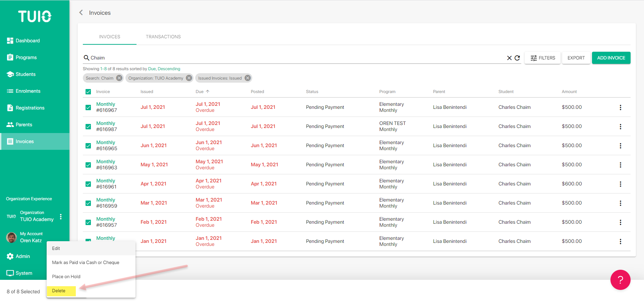Click the $600.00 amount cell
Image resolution: width=644 pixels, height=303 pixels.
click(572, 184)
